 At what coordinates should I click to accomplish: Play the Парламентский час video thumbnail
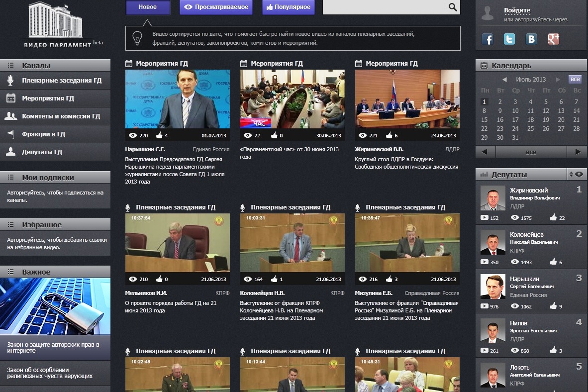pyautogui.click(x=292, y=99)
